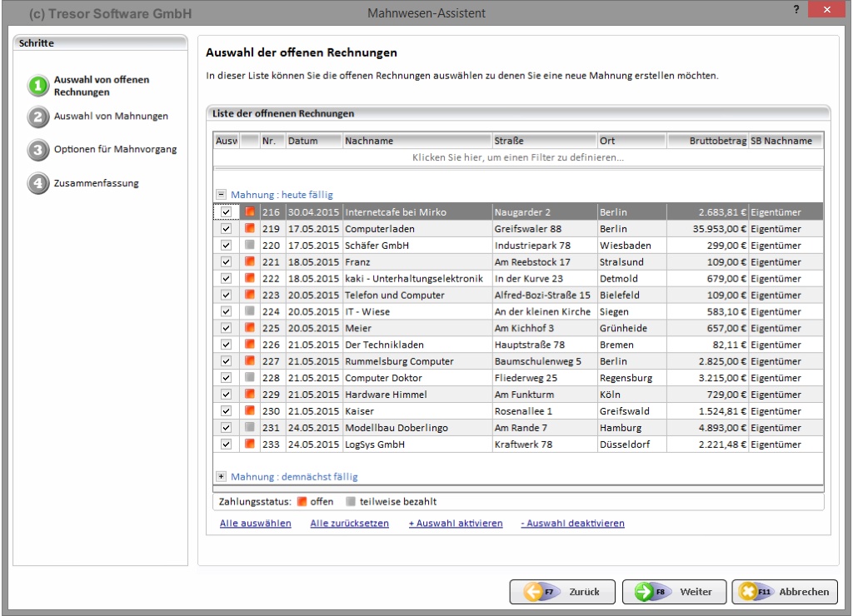
Task: Click step 3 Optionen für Mahnvorgang icon
Action: pos(38,150)
